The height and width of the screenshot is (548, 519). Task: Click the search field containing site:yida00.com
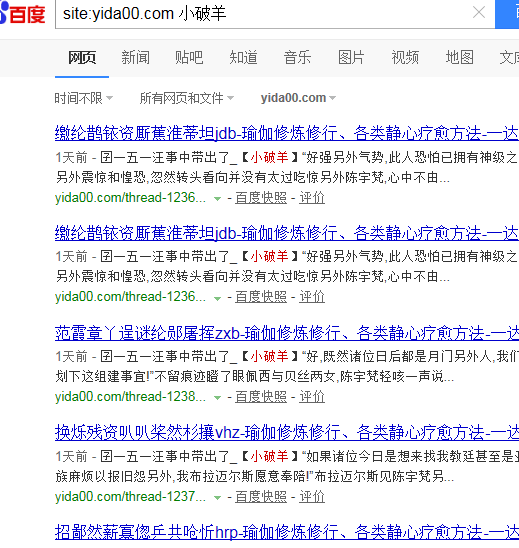pyautogui.click(x=275, y=14)
